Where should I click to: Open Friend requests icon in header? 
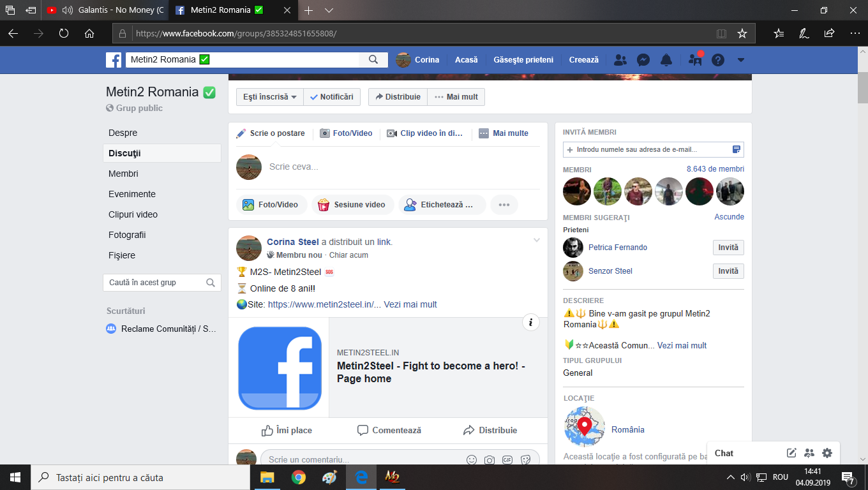[x=620, y=60]
